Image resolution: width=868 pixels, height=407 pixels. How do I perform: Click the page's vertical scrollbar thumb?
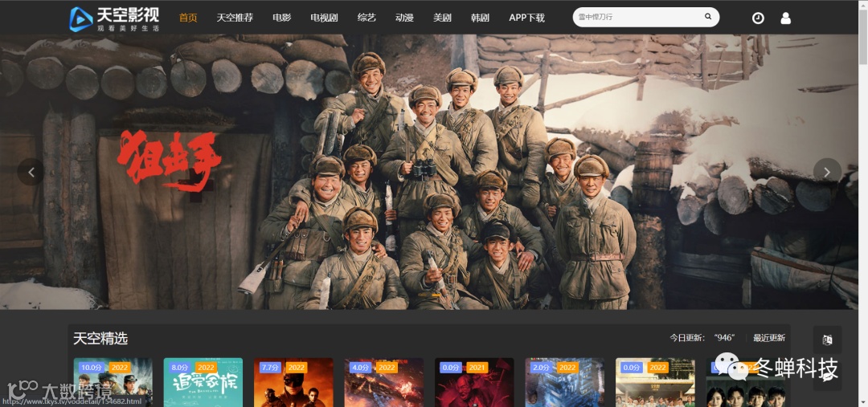coord(863,36)
